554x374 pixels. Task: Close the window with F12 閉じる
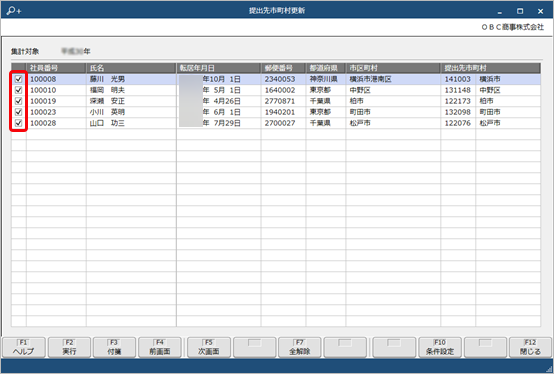pos(530,348)
